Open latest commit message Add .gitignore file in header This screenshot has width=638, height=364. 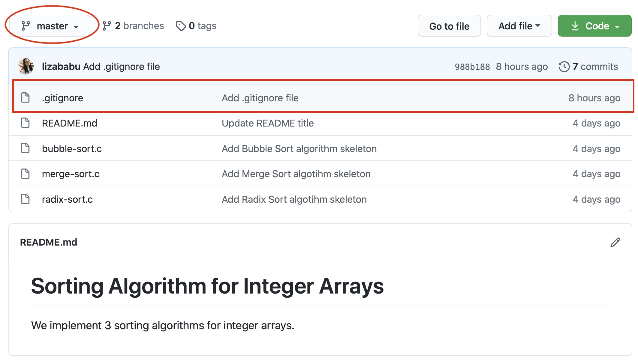tap(122, 67)
